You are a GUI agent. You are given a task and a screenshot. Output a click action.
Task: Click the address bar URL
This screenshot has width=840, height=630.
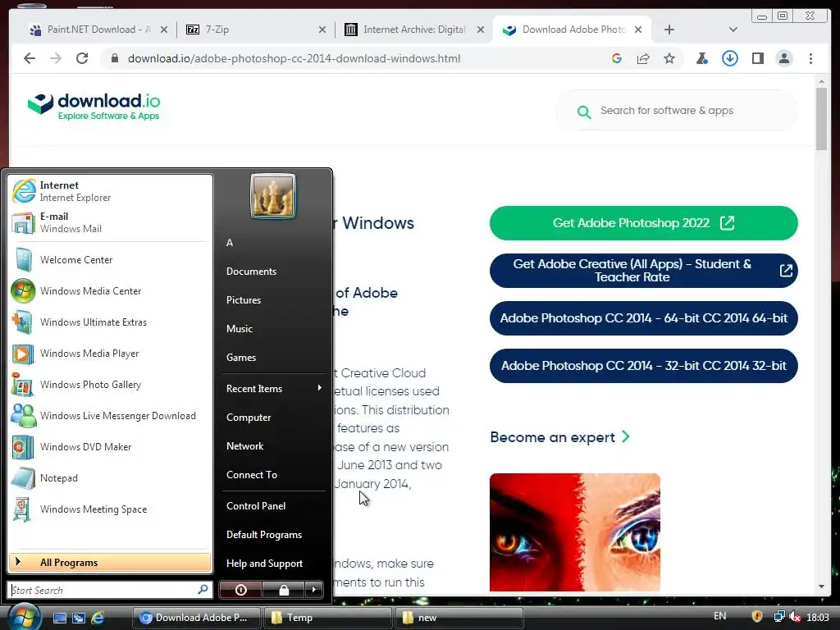[294, 58]
